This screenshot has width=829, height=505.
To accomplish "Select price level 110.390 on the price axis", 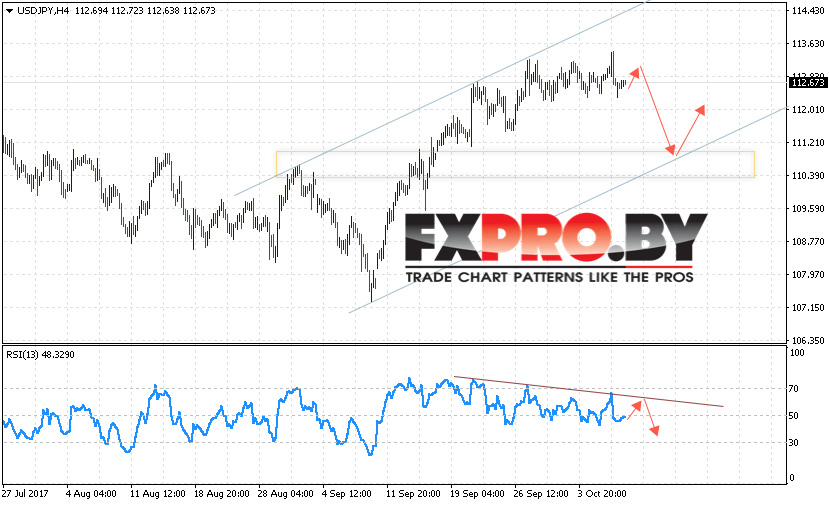I will point(808,176).
